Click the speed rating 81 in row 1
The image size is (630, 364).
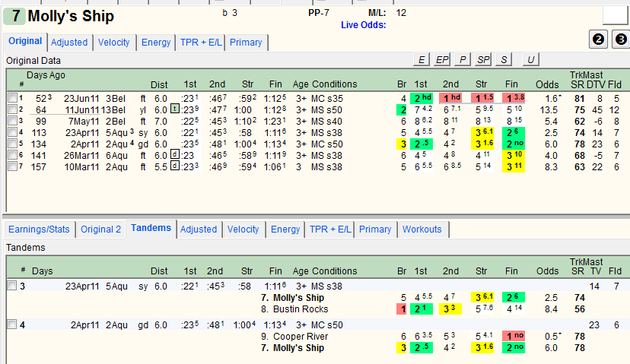(579, 98)
